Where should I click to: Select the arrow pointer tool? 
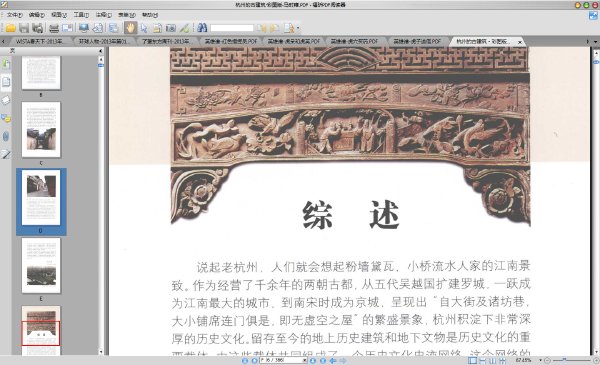coord(144,28)
